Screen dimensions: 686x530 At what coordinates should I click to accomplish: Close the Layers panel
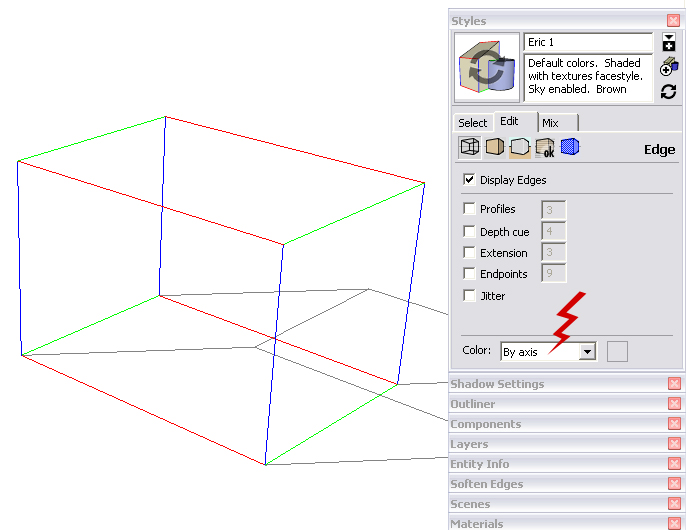674,444
